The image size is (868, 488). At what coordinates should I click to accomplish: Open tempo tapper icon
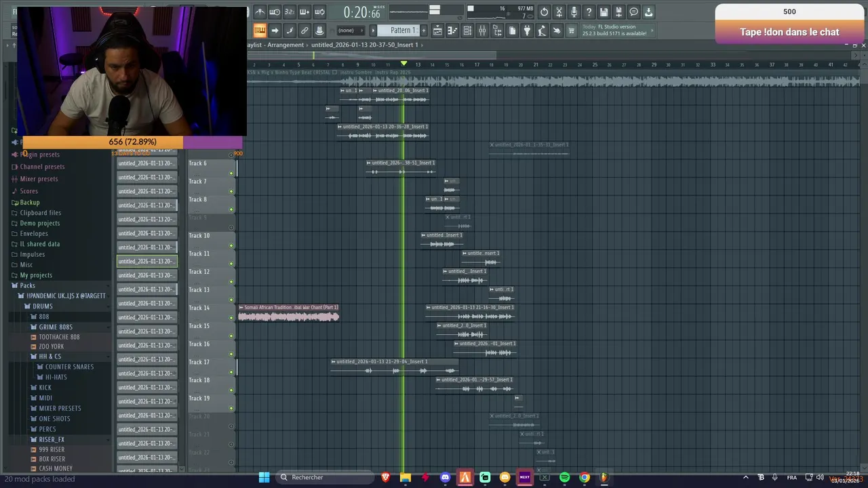(x=542, y=30)
